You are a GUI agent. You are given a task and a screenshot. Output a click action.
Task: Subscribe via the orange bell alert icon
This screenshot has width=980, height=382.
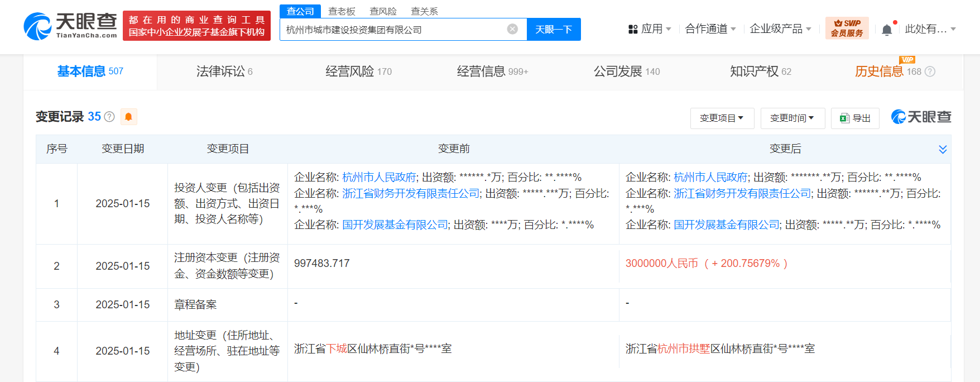[128, 117]
